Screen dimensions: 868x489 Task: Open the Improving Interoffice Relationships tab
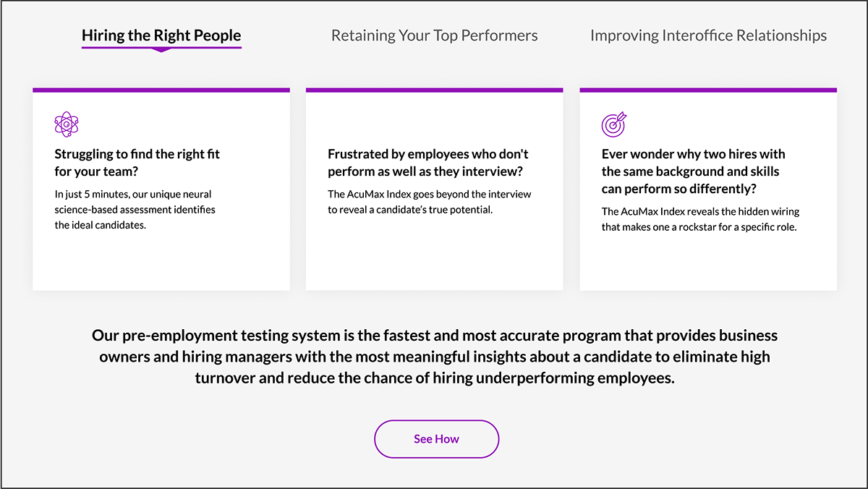point(708,35)
